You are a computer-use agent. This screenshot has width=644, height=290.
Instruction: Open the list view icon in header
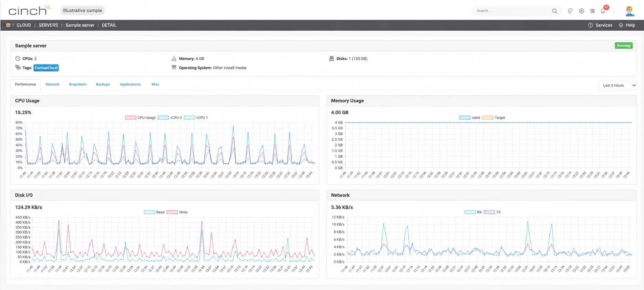(592, 11)
